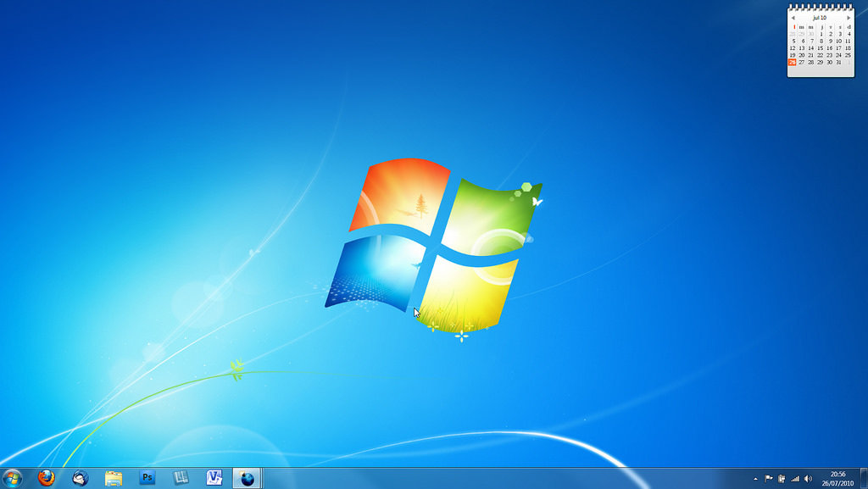
Task: Select day 25 in calendar gadget
Action: coord(848,55)
